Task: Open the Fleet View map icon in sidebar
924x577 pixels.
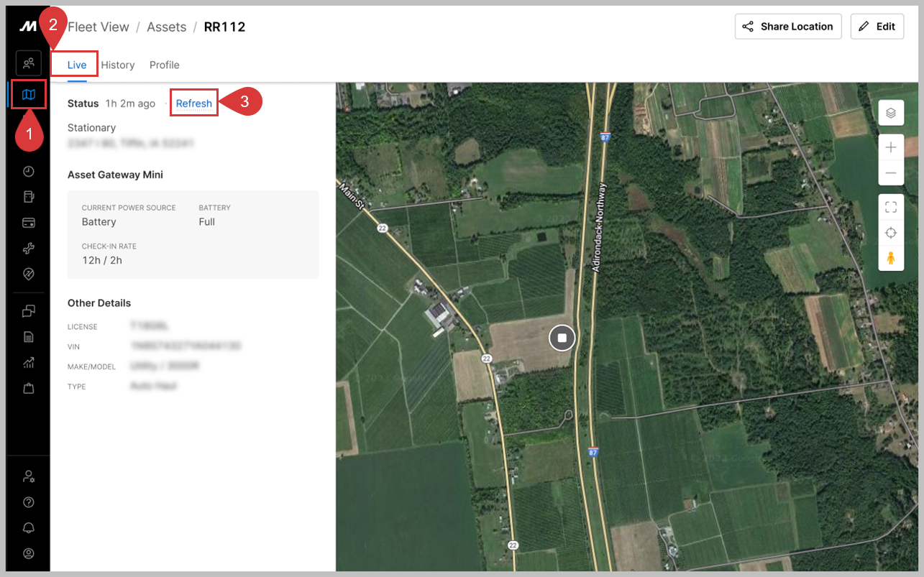Action: [x=29, y=95]
